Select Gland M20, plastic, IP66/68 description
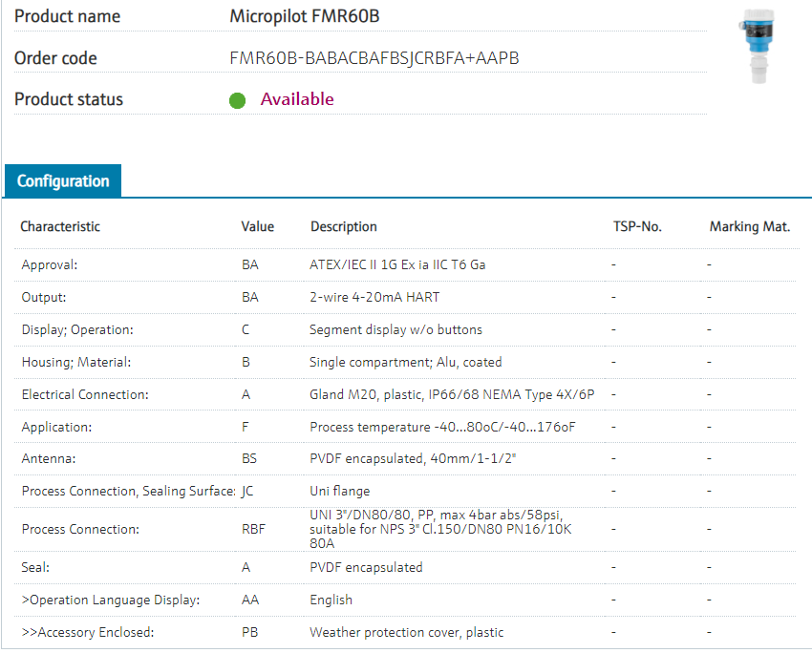This screenshot has width=812, height=653. (452, 394)
